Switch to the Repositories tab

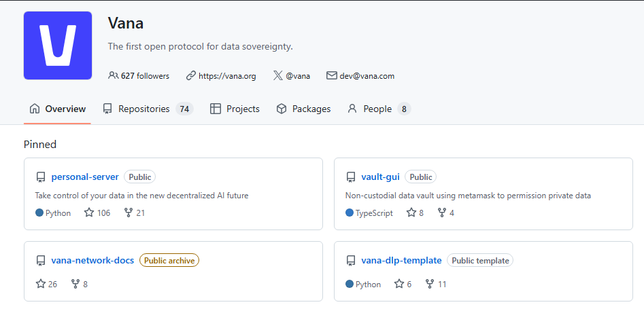pos(148,109)
